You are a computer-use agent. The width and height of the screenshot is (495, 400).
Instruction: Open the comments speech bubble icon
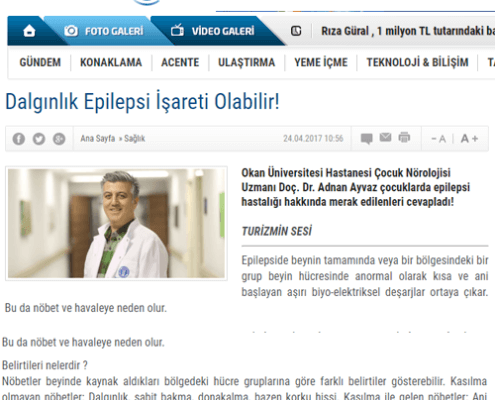367,138
